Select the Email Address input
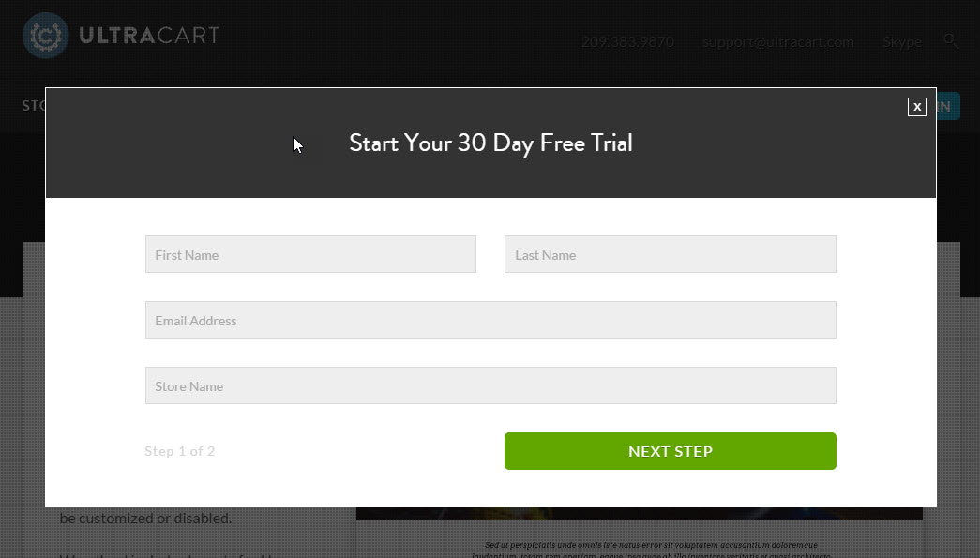This screenshot has width=980, height=558. pos(490,320)
